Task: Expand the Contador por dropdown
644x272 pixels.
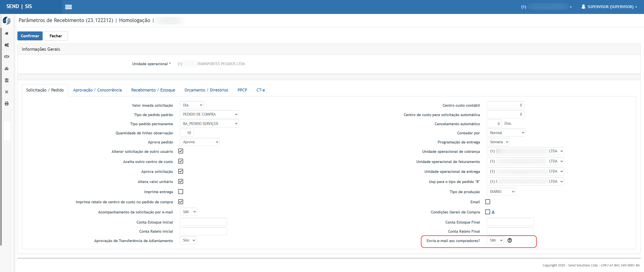Action: tap(506, 133)
